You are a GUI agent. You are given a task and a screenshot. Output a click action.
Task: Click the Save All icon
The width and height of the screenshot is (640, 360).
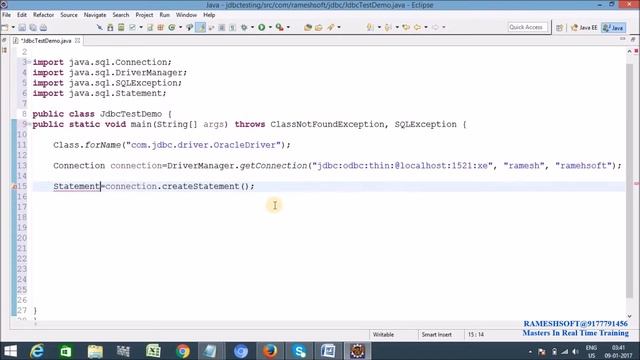tap(33, 27)
